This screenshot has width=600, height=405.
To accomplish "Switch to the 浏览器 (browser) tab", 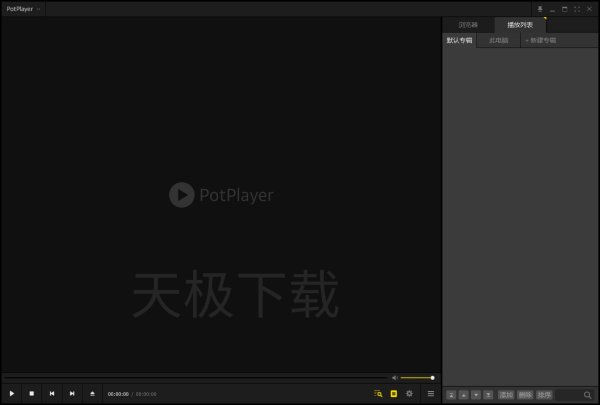I will (x=468, y=25).
